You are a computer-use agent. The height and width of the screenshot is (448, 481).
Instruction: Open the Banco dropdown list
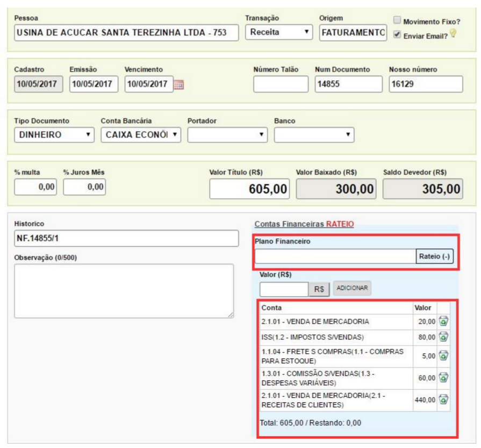(x=314, y=134)
